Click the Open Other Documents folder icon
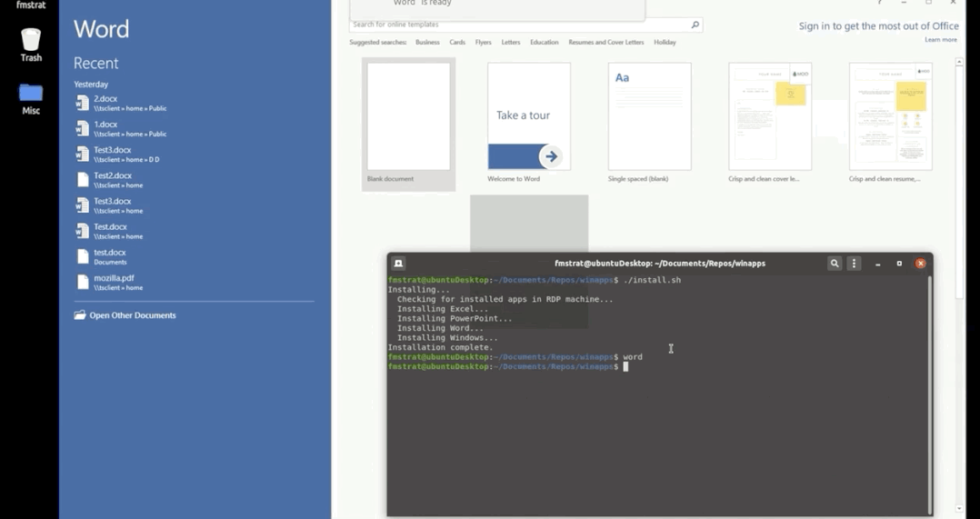The height and width of the screenshot is (519, 980). pyautogui.click(x=80, y=314)
